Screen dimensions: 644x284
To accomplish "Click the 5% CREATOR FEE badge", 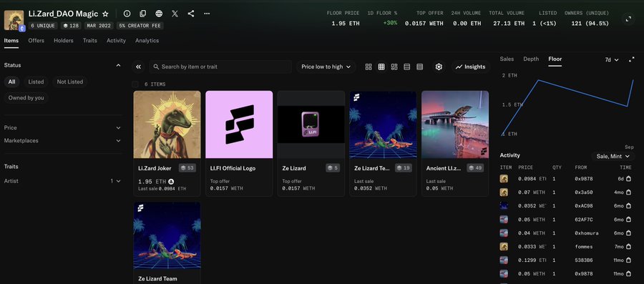I will pos(140,26).
